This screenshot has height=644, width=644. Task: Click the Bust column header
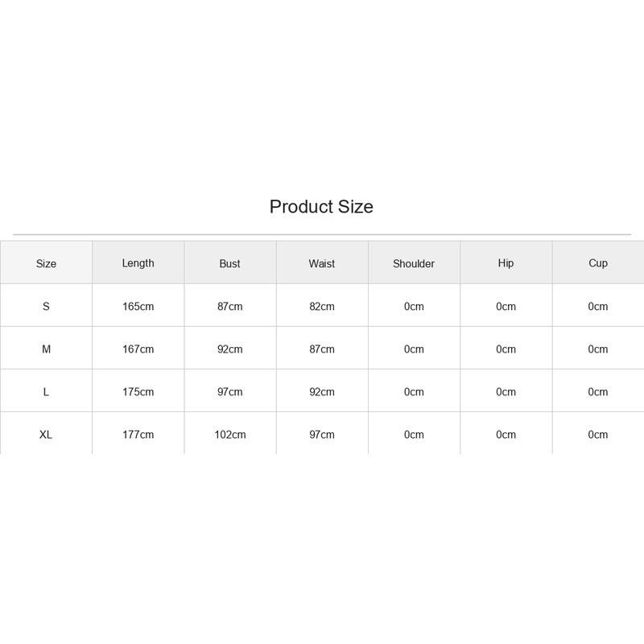(230, 263)
